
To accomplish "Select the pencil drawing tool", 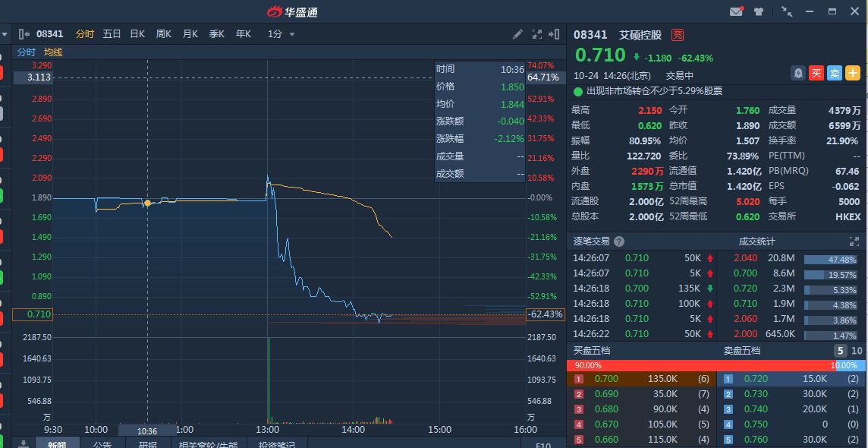I will point(517,33).
